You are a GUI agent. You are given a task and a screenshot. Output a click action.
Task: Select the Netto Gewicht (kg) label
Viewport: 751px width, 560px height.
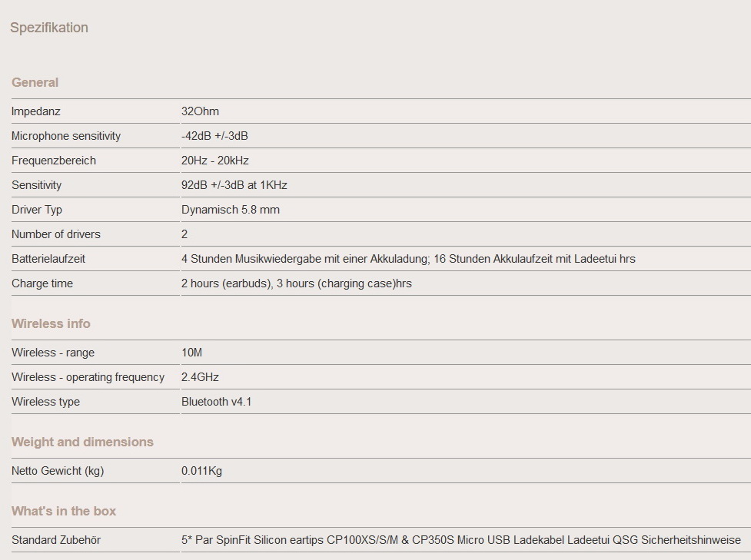(x=58, y=471)
